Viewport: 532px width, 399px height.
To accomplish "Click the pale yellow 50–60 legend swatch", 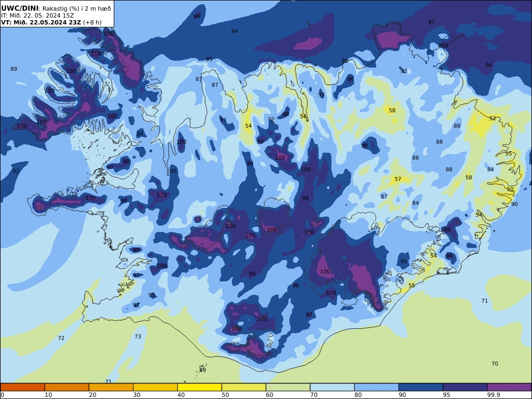I will click(244, 387).
